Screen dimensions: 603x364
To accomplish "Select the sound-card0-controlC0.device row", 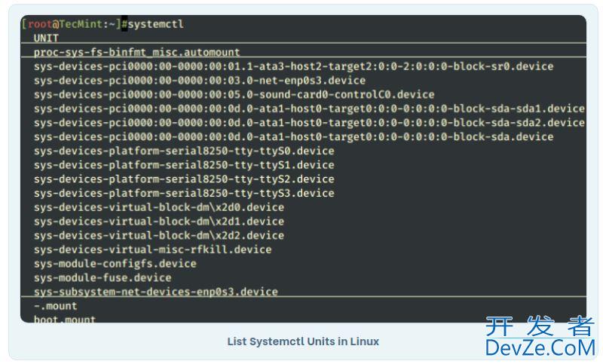I will point(234,94).
